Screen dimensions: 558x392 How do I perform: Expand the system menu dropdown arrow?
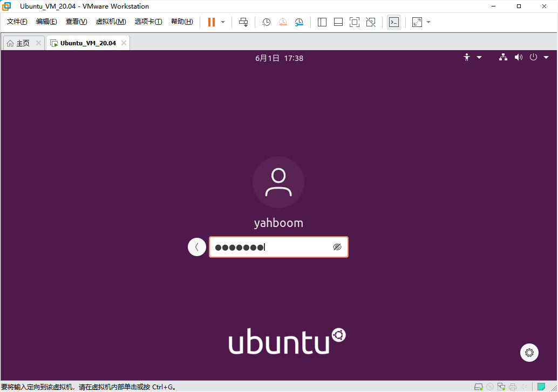(x=546, y=57)
